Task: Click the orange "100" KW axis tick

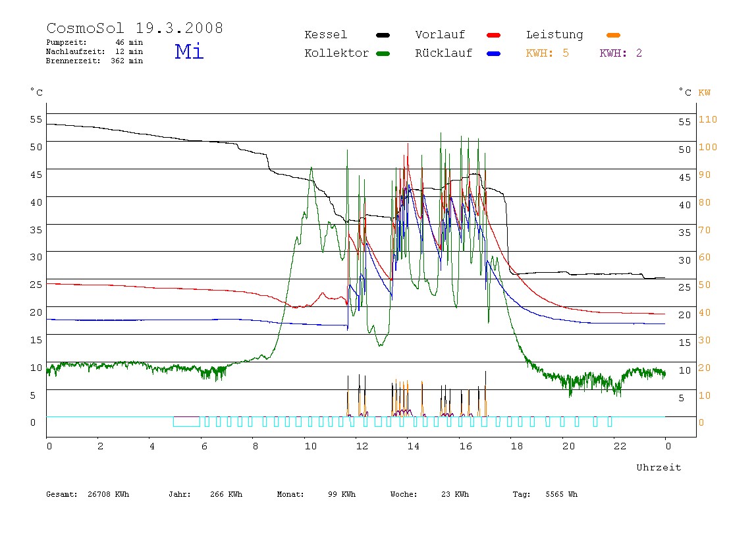Action: click(708, 147)
